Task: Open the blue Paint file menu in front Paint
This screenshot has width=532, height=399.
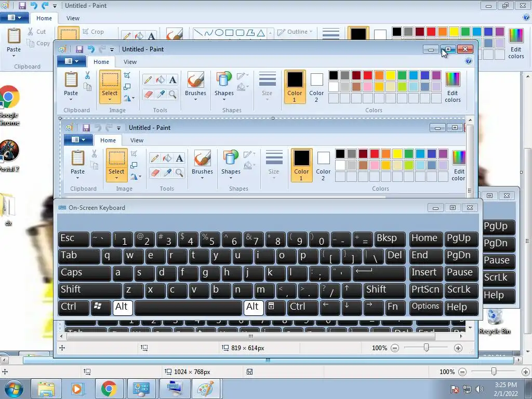Action: click(x=71, y=61)
